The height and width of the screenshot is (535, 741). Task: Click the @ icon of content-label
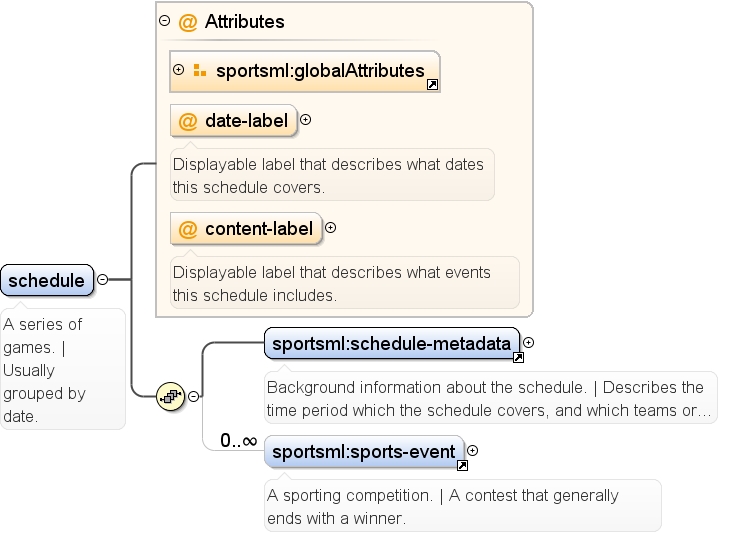pos(188,229)
